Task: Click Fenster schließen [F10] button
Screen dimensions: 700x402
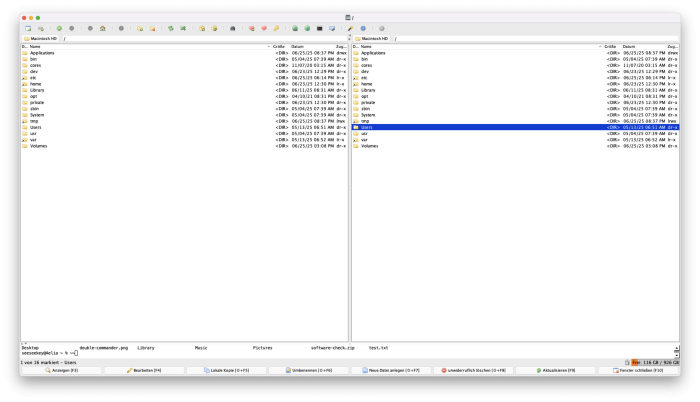Action: (638, 370)
